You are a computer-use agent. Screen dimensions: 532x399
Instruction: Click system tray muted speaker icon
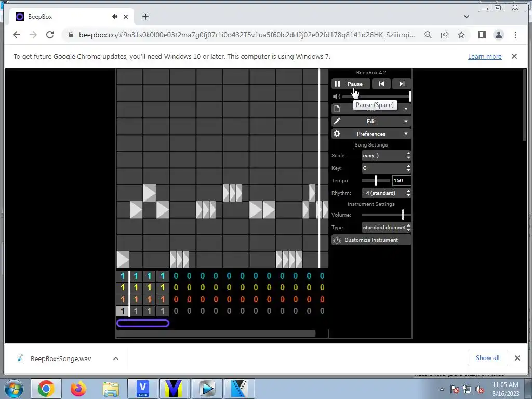tap(480, 389)
